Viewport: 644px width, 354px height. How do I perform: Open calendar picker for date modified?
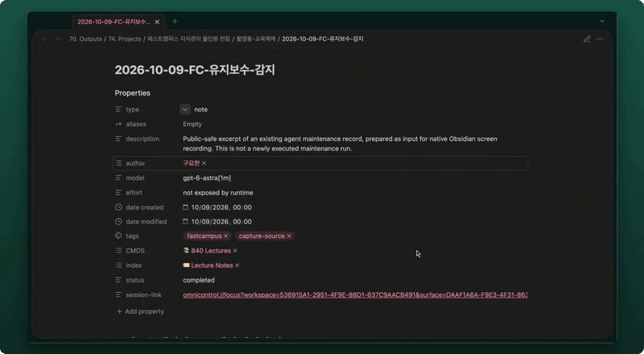185,221
